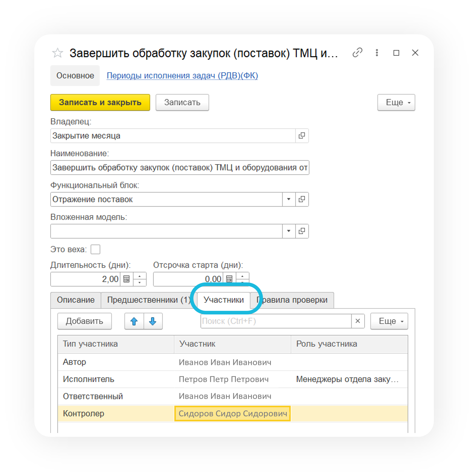Switch to the Описание tab
The image size is (473, 476).
[76, 300]
